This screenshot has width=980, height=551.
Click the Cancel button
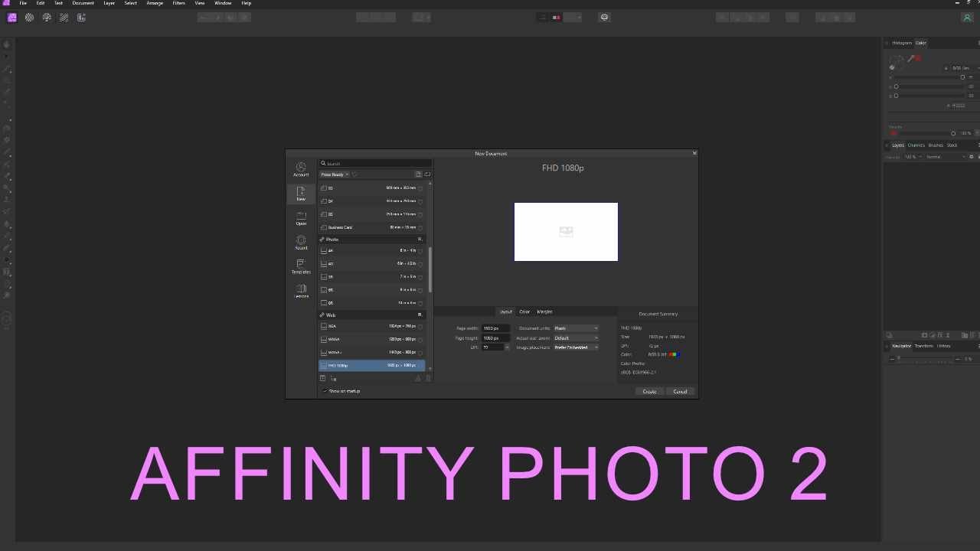(680, 392)
